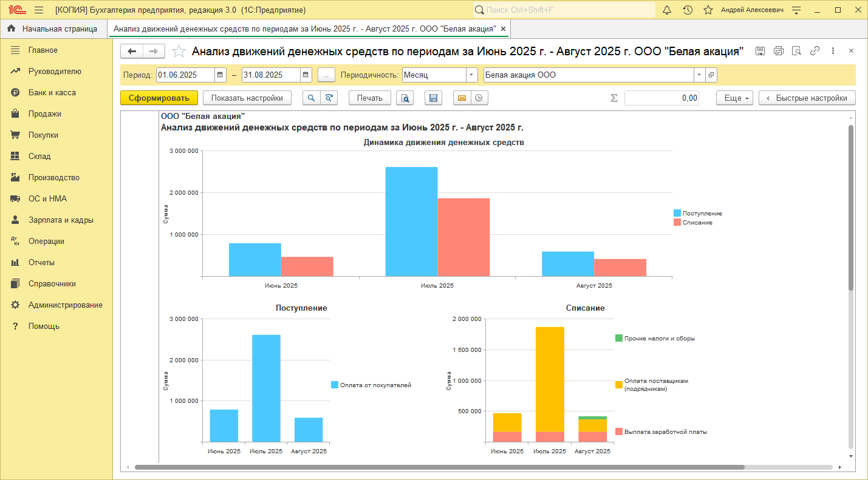Expand the organization dropdown for Белая акация ООО

coord(699,75)
